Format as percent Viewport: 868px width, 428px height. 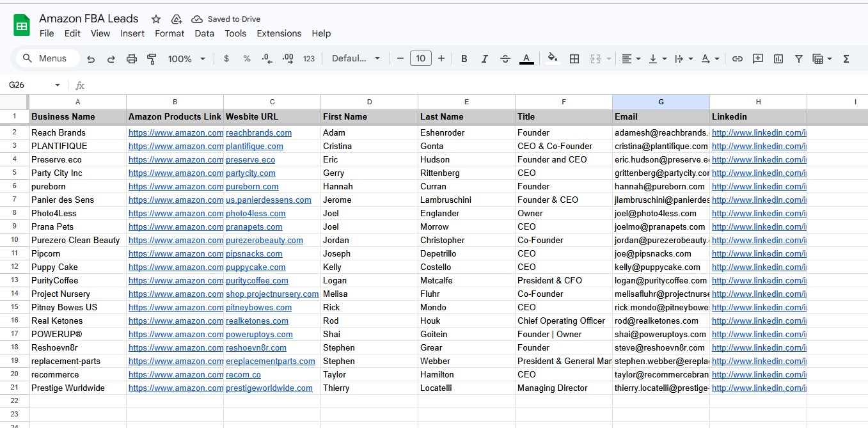tap(247, 59)
